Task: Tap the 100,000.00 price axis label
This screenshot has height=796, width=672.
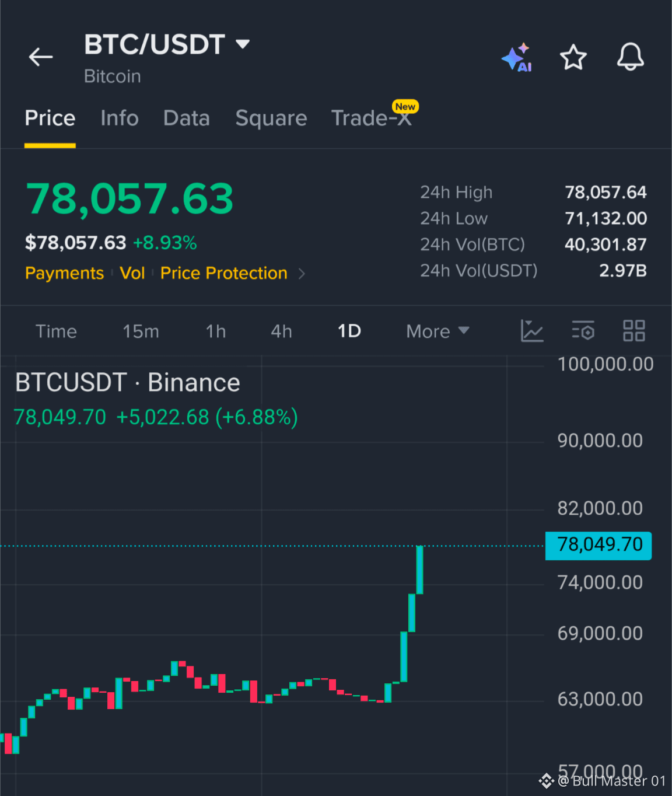Action: [605, 364]
